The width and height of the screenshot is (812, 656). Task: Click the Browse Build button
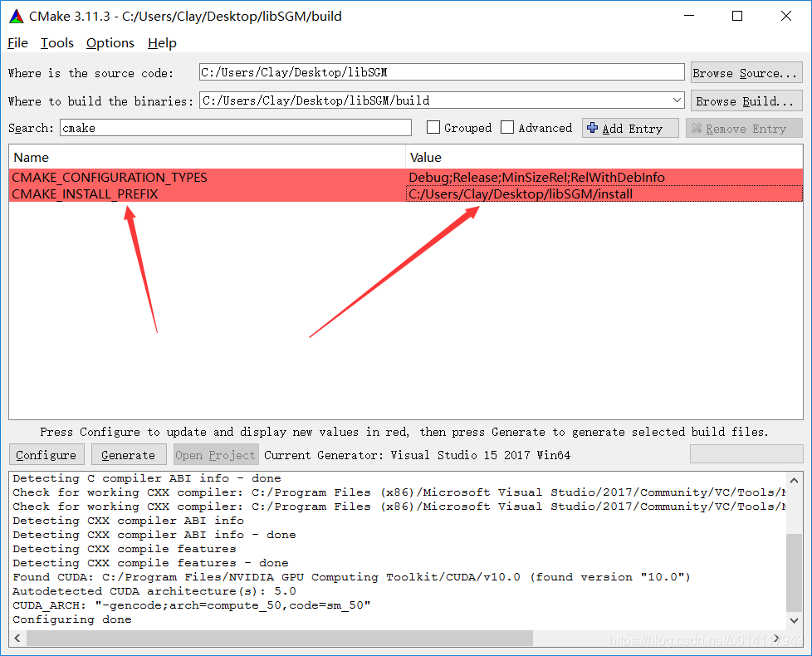pos(746,101)
